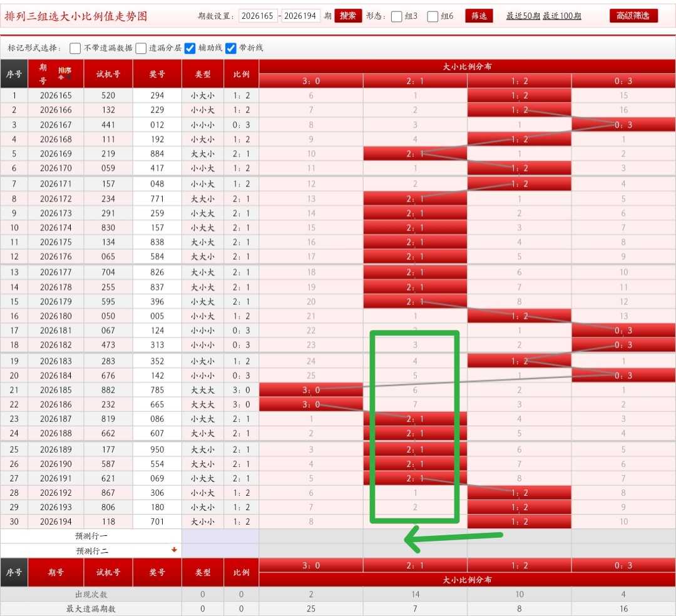Open the 最近50期 link

[523, 16]
